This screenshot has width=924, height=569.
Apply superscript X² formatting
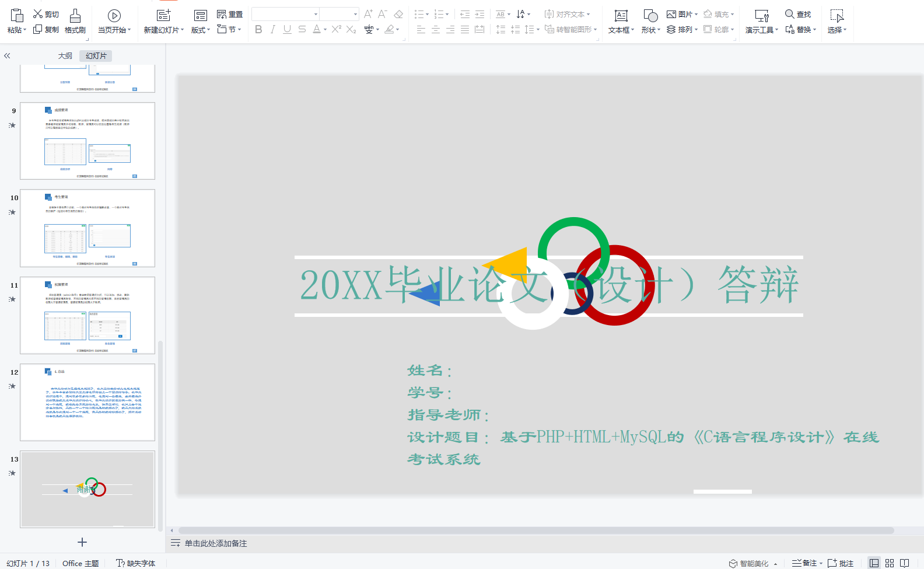point(337,29)
